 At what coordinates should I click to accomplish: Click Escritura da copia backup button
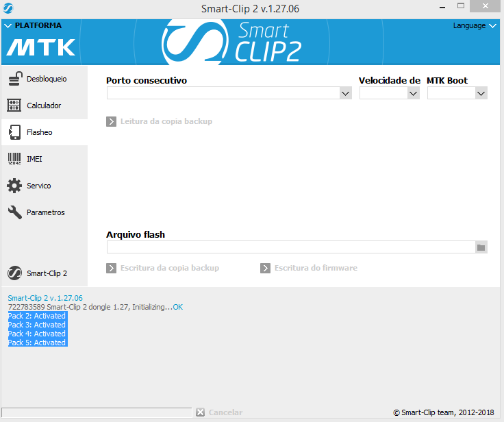(x=163, y=268)
